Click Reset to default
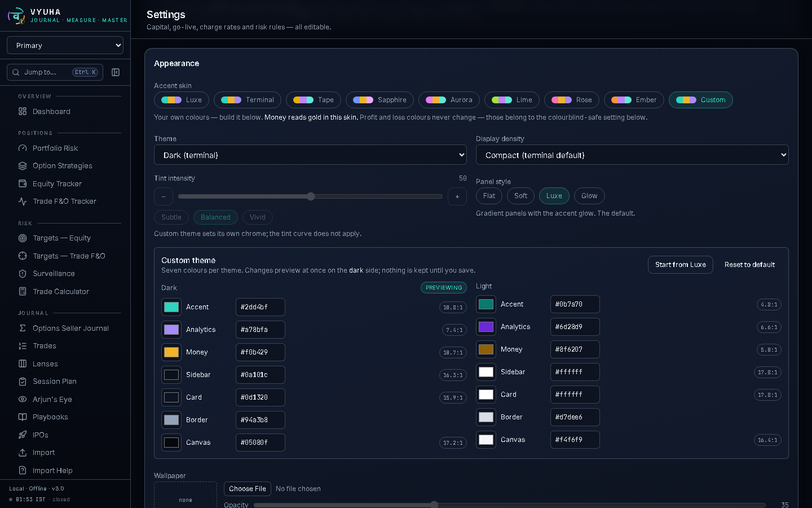The image size is (812, 508). (749, 265)
